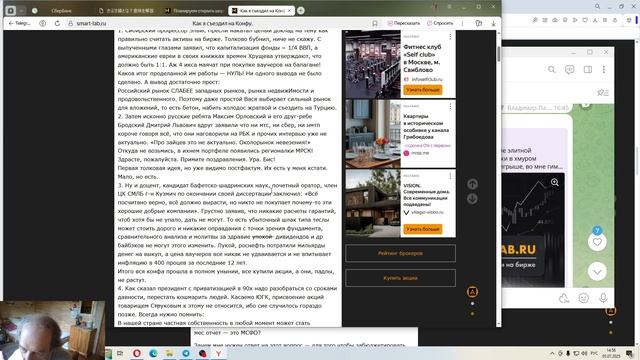This screenshot has width=640, height=360.
Task: Open Yandex Browser from the taskbar
Action: coord(218,353)
